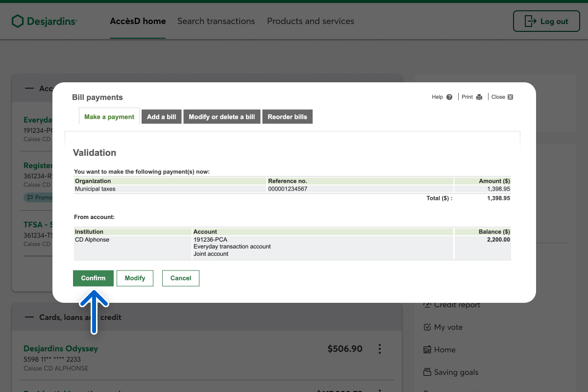Collapse the Cards, loans and credit section
This screenshot has width=588, height=392.
pos(30,318)
